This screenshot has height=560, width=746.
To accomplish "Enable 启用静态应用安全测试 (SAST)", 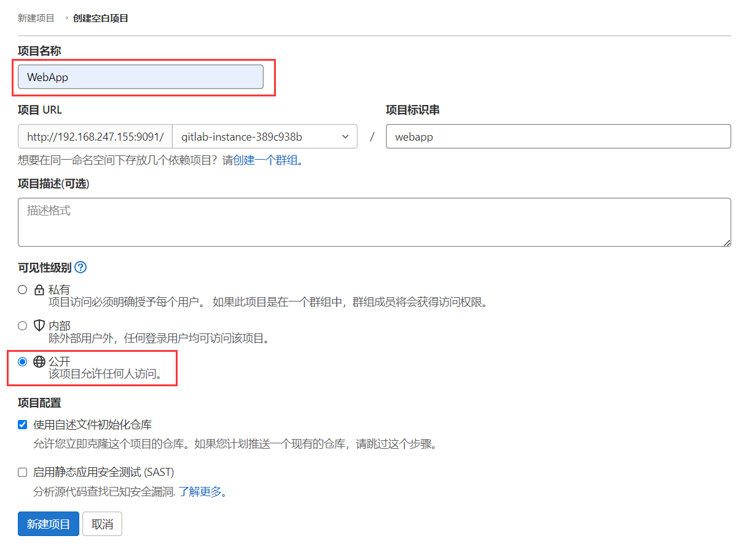I will coord(22,472).
